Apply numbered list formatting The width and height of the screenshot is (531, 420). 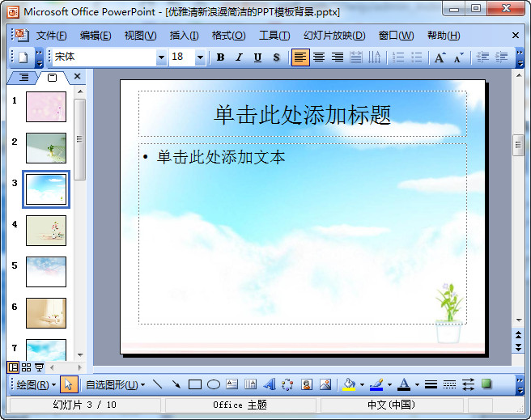tap(398, 57)
